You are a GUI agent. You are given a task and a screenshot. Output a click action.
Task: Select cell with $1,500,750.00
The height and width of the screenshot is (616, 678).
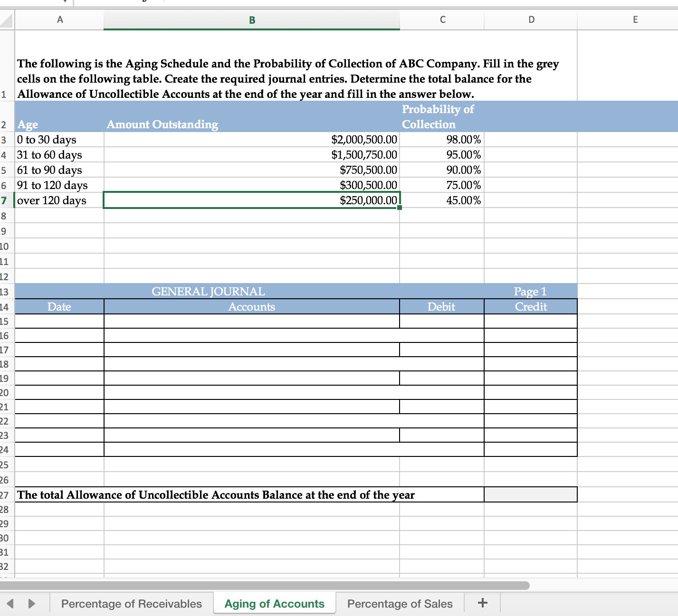252,155
